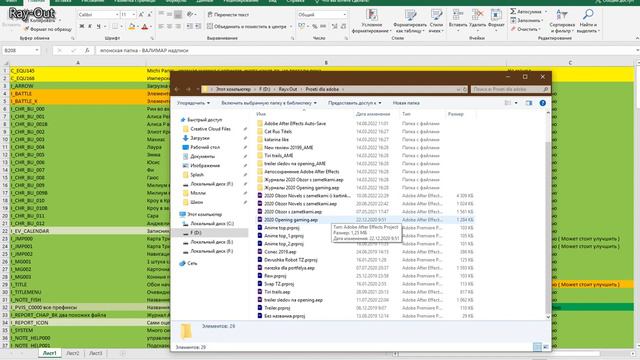
Task: Decrease font size with the smaller A icon
Action: [150, 15]
